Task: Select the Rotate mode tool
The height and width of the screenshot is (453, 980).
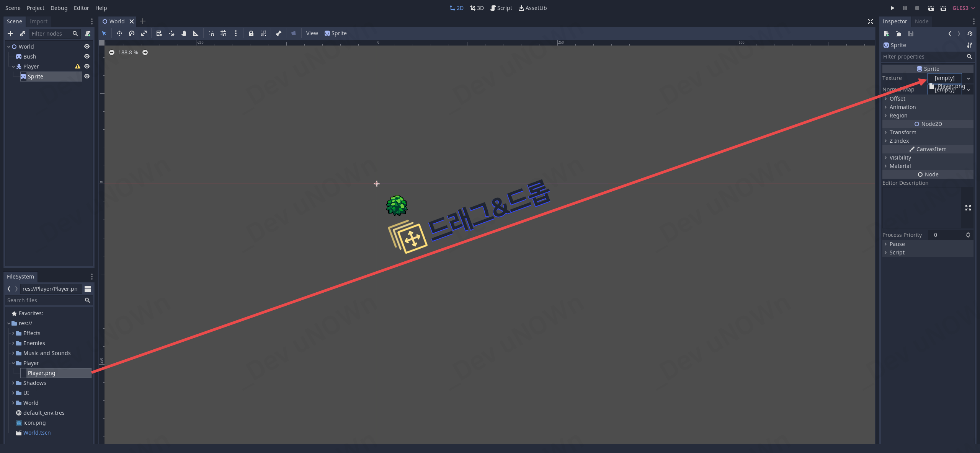Action: point(132,34)
